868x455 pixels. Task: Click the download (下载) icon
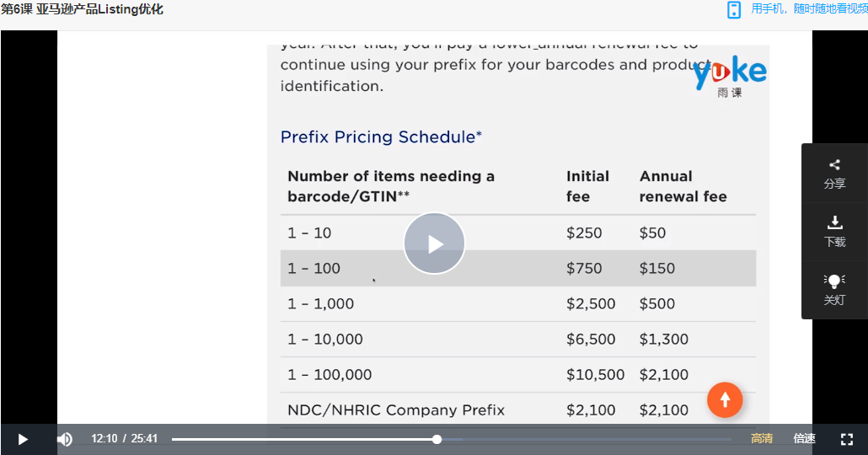pos(835,222)
